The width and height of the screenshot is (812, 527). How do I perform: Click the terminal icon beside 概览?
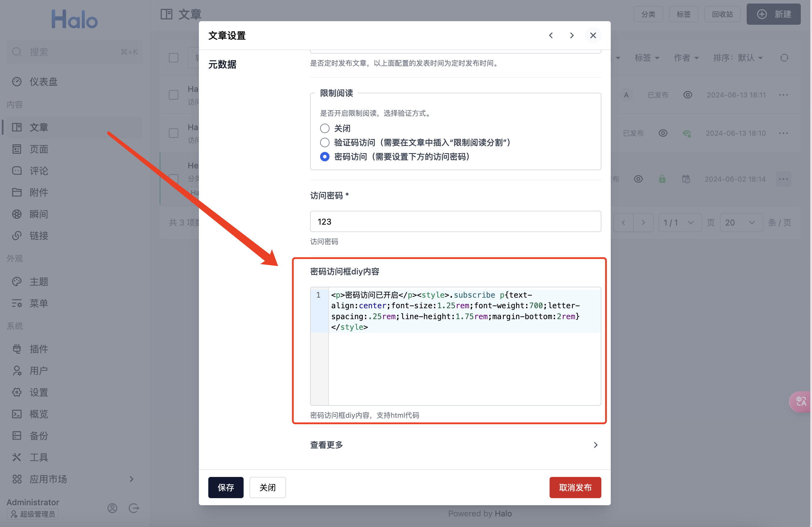click(x=17, y=414)
